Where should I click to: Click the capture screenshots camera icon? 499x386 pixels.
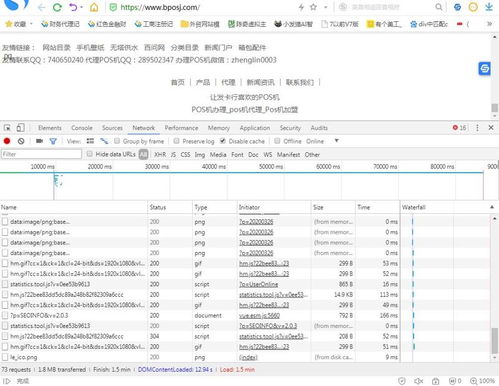click(39, 141)
